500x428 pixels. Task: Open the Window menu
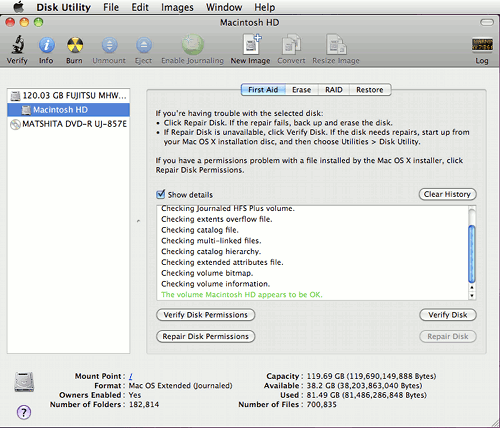[224, 7]
